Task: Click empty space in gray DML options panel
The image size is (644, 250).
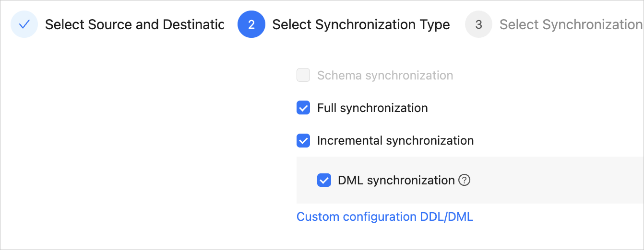Action: click(552, 180)
